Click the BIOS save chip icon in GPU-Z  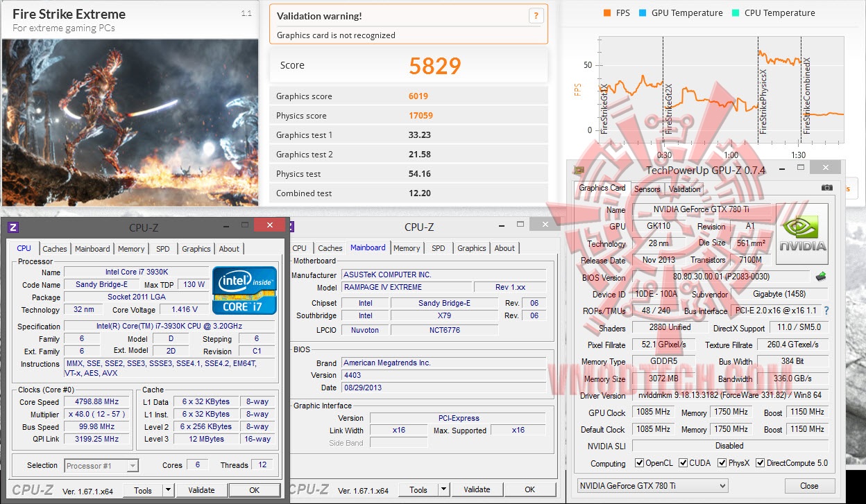821,277
